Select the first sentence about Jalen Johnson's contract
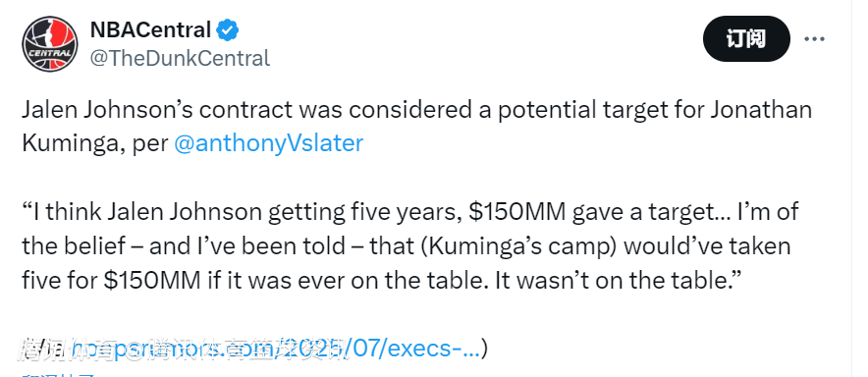Image resolution: width=868 pixels, height=377 pixels. tap(417, 127)
